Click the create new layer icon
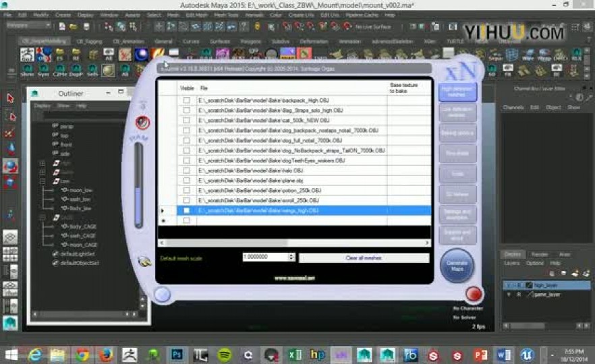 [575, 273]
